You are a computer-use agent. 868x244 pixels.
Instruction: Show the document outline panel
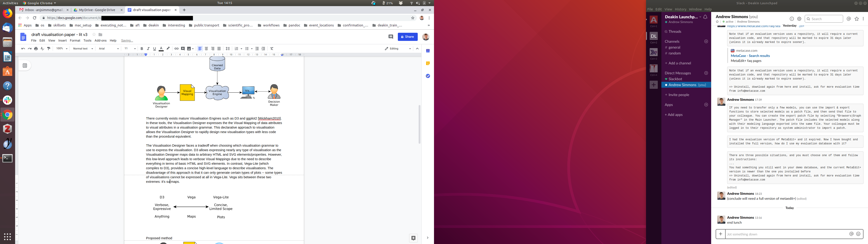pos(25,66)
